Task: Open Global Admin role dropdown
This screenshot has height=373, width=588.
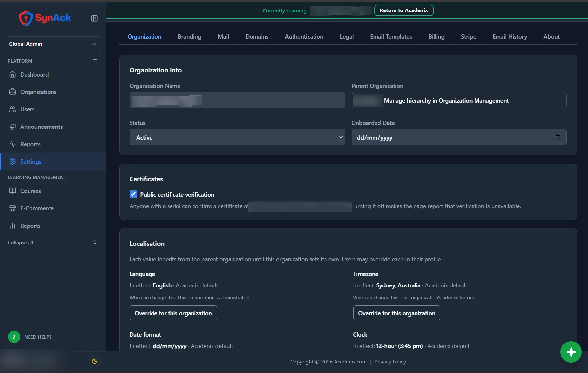Action: 52,44
